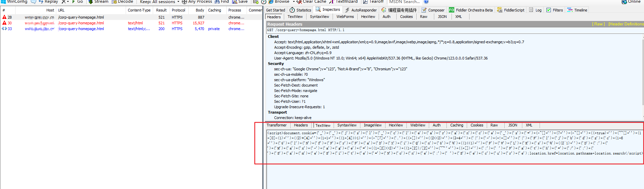Open the response WebView tab
This screenshot has width=644, height=189.
(x=418, y=125)
